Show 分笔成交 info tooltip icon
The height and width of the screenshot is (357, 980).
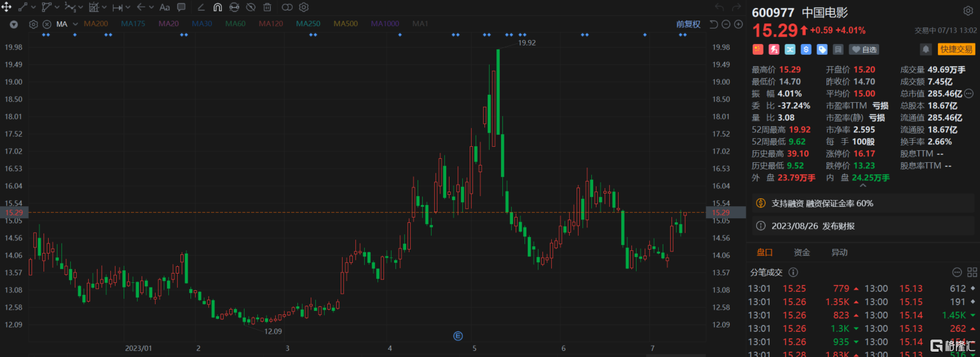794,272
